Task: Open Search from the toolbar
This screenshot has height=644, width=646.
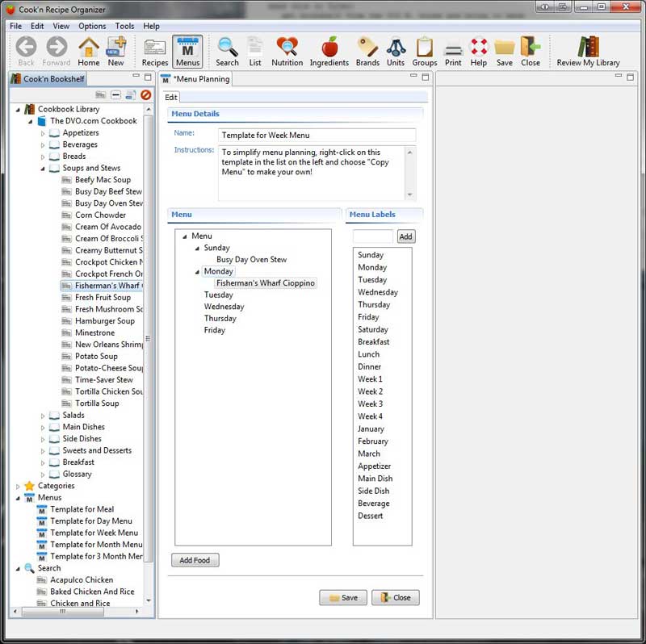Action: 227,52
